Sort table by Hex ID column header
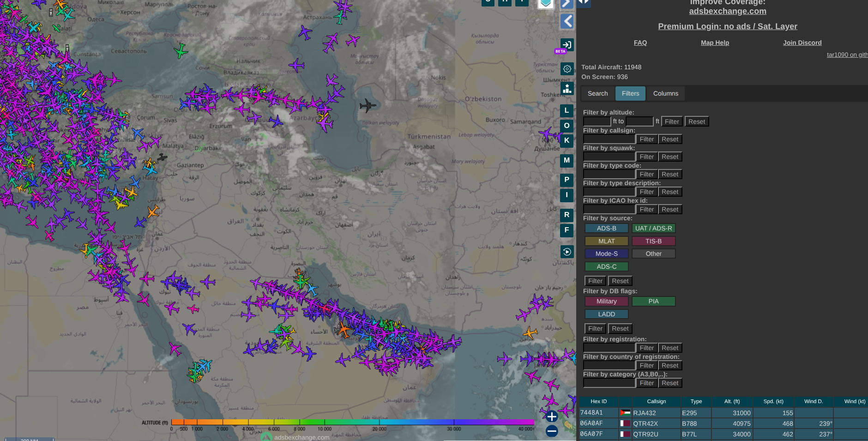This screenshot has width=868, height=441. 598,401
